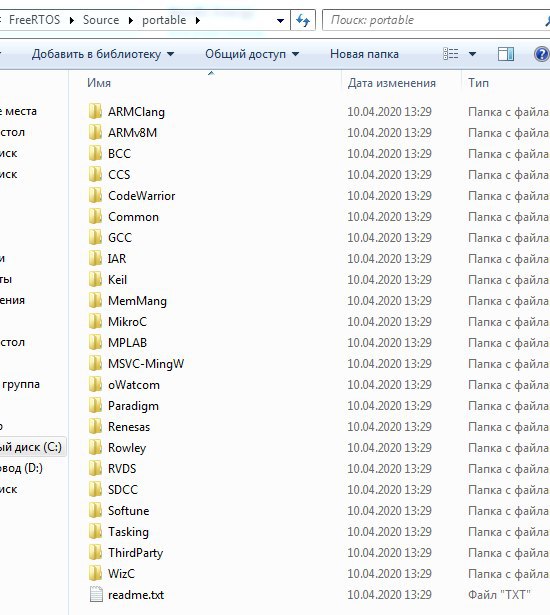Select the WizC folder name

coord(121,573)
